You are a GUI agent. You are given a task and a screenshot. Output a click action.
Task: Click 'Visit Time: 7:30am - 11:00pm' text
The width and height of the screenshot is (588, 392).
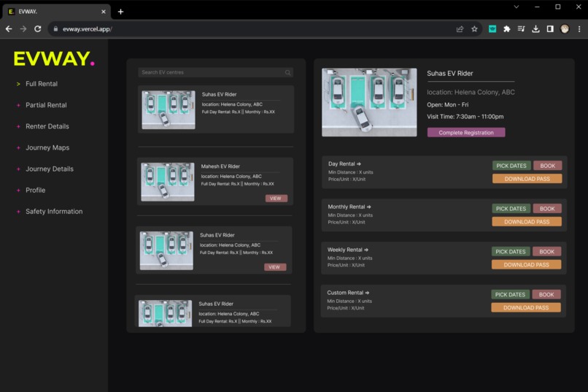465,117
